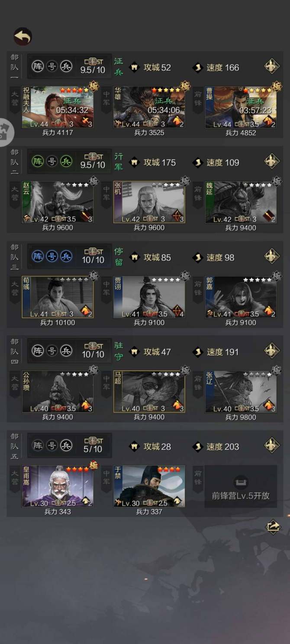Open team three formation adjust icon
This screenshot has width=290, height=644.
(x=272, y=257)
